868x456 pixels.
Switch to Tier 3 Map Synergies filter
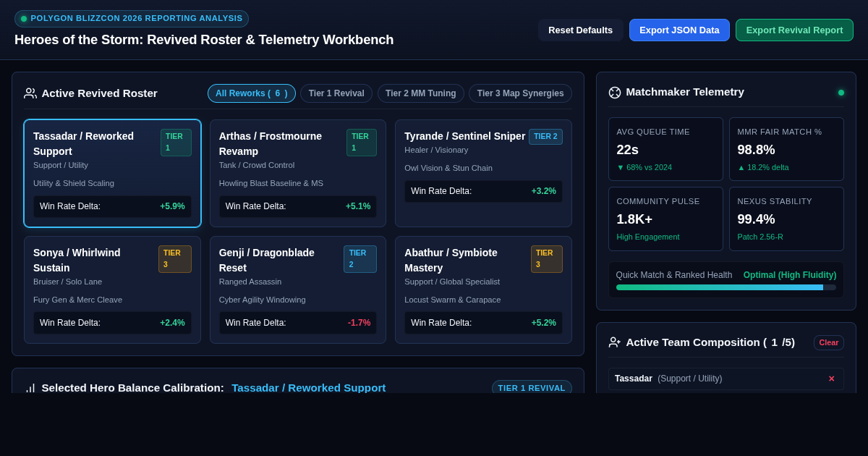(x=520, y=93)
